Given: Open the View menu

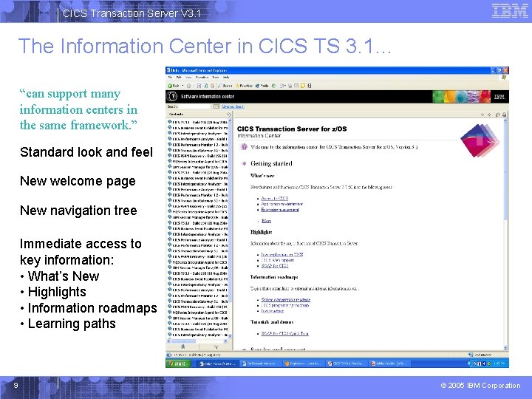Looking at the screenshot, I should (x=188, y=78).
